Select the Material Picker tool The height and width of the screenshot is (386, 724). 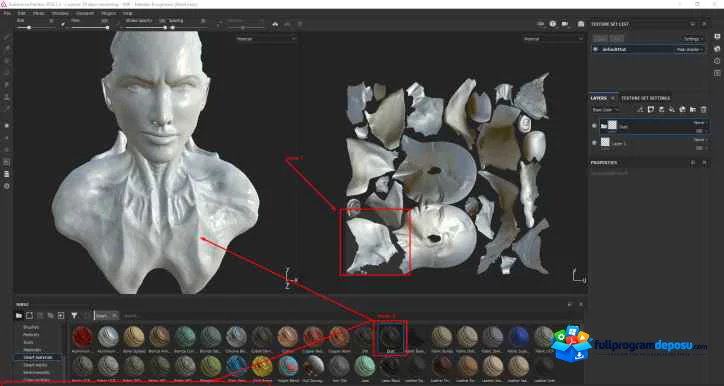pos(6,109)
